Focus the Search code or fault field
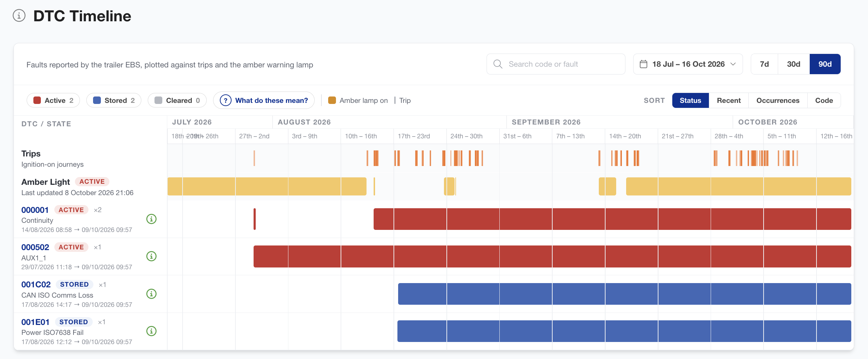This screenshot has width=868, height=359. [556, 64]
